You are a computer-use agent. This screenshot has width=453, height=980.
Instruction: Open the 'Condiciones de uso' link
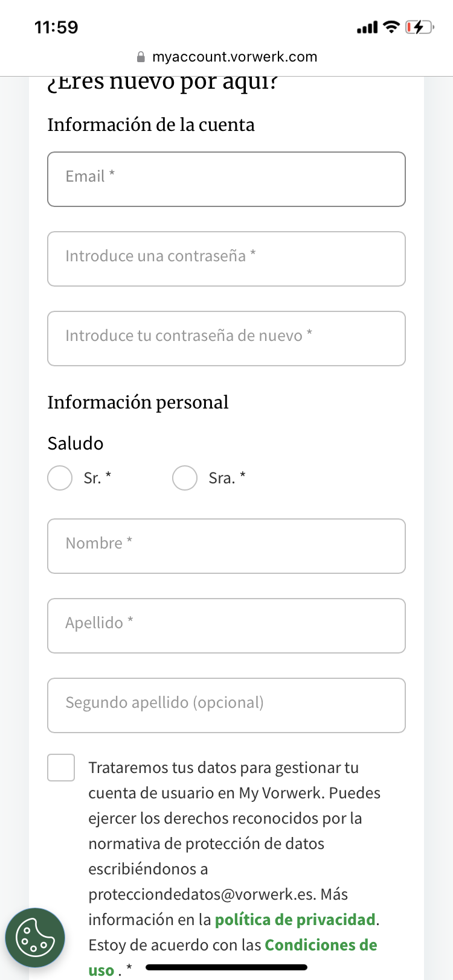pos(321,945)
